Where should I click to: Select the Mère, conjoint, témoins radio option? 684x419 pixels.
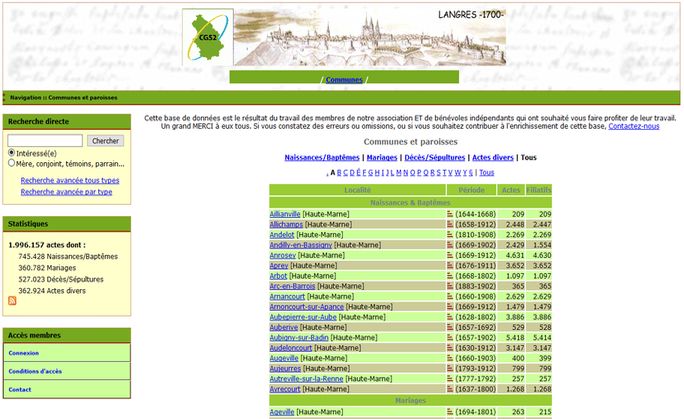(x=12, y=163)
